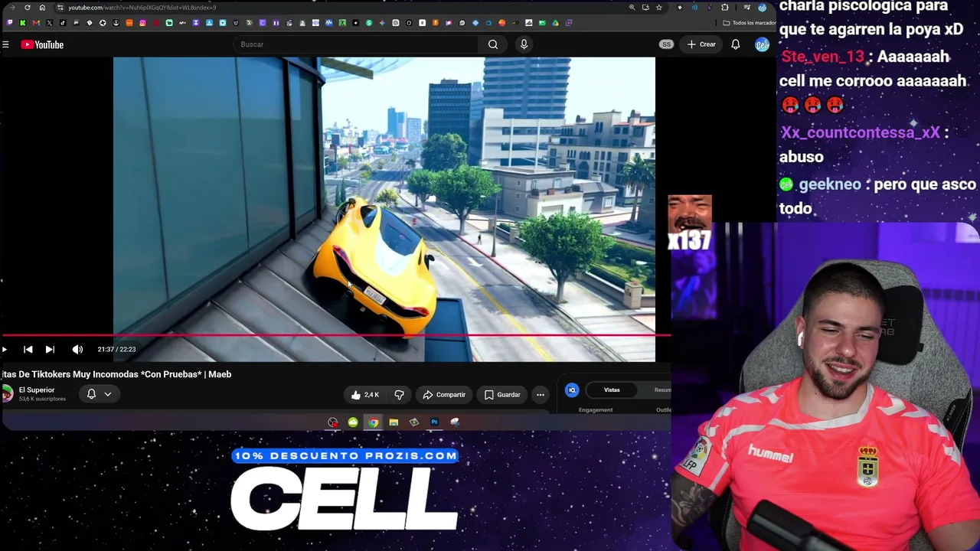Select the Vistas tab
This screenshot has height=551, width=980.
point(612,390)
